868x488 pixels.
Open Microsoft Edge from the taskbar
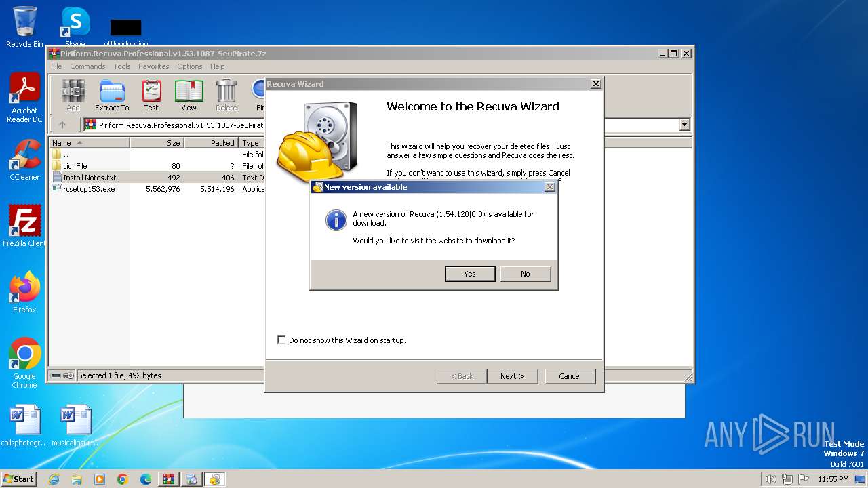146,479
